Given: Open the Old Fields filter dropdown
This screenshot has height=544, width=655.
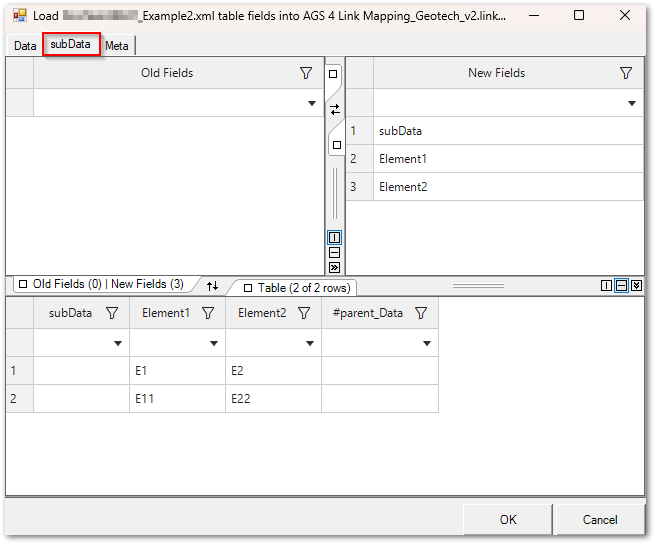Looking at the screenshot, I should point(312,104).
